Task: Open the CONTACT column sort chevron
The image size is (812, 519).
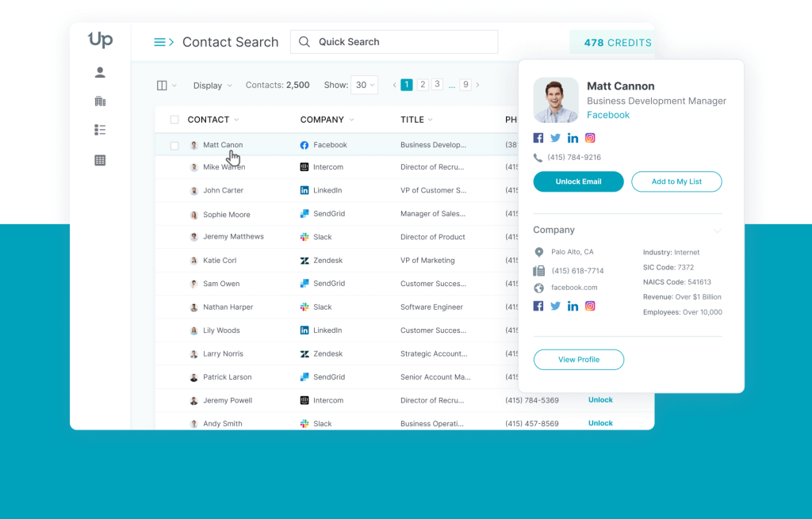Action: [x=236, y=120]
